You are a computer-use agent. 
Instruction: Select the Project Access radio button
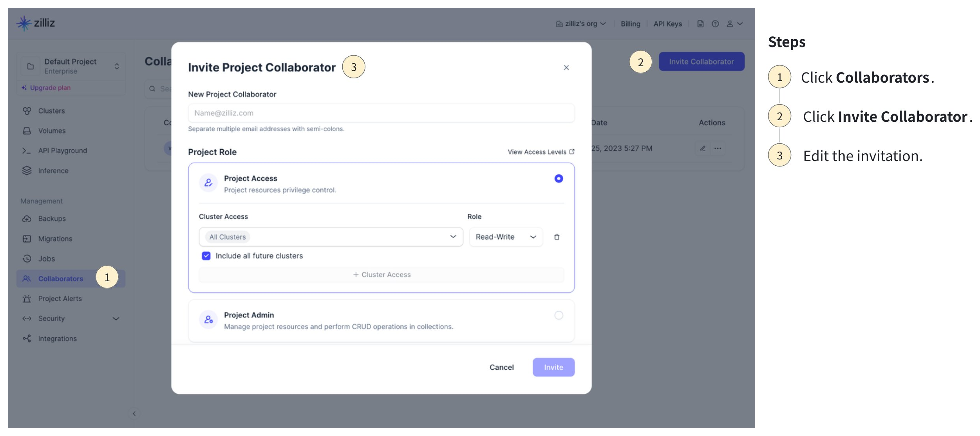point(559,179)
